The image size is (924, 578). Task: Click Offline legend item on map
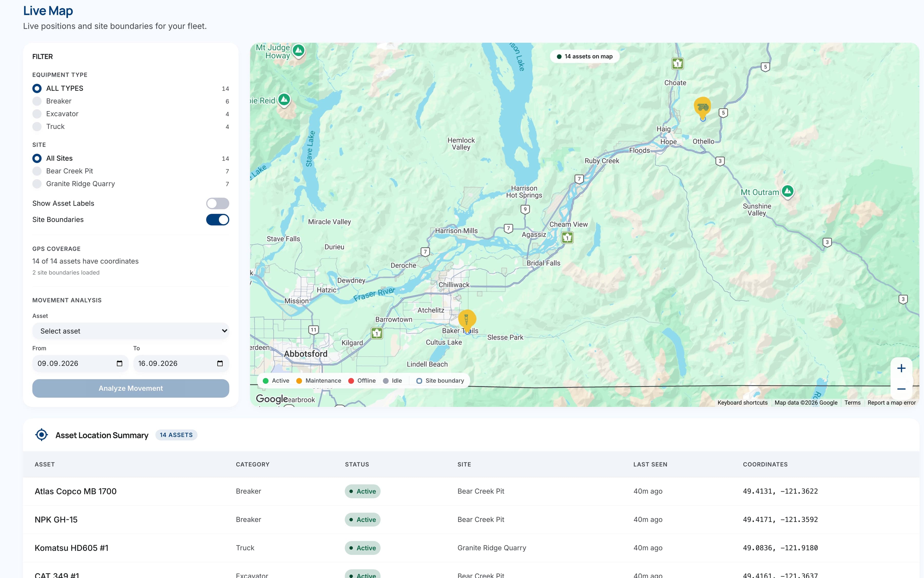(362, 380)
